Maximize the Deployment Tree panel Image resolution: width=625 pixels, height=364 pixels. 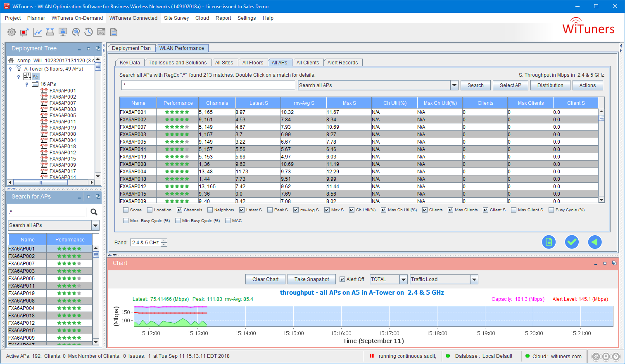(88, 49)
